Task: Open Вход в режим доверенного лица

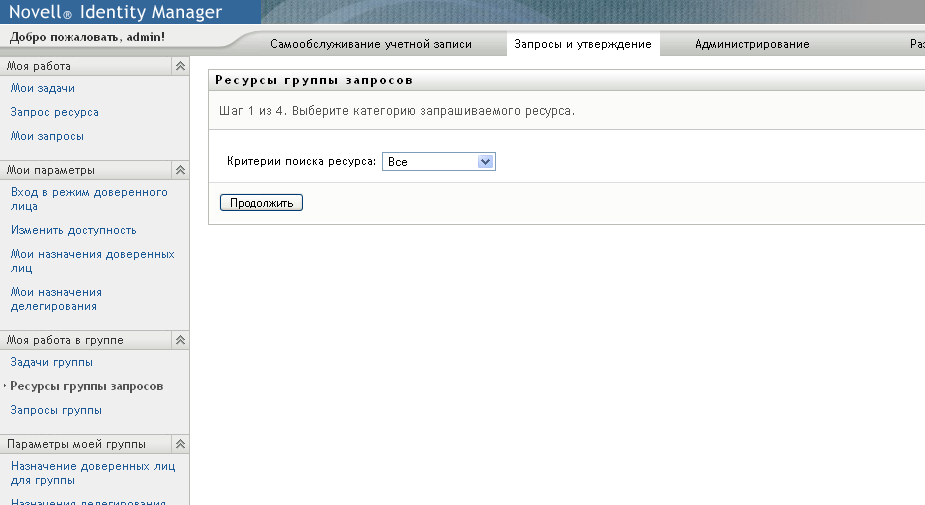Action: point(89,199)
